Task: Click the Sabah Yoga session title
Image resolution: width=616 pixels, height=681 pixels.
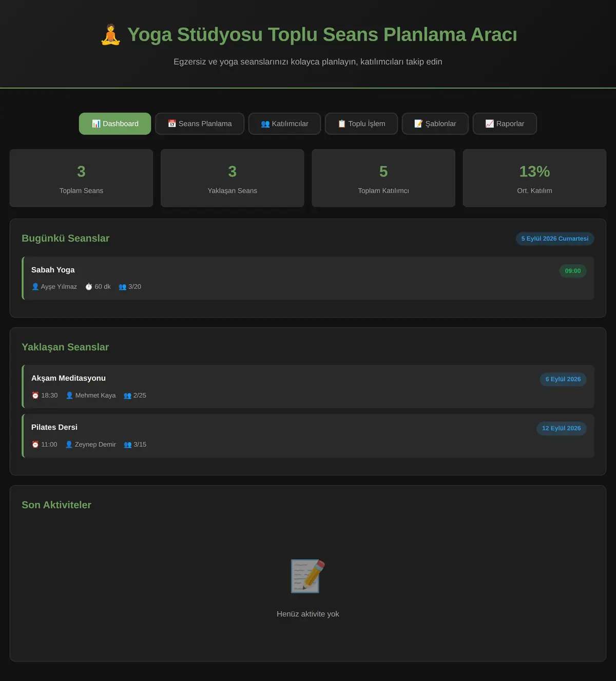Action: point(53,270)
